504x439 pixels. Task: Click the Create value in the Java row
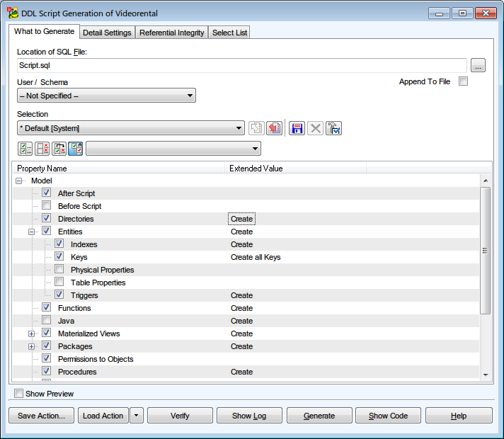pyautogui.click(x=241, y=321)
